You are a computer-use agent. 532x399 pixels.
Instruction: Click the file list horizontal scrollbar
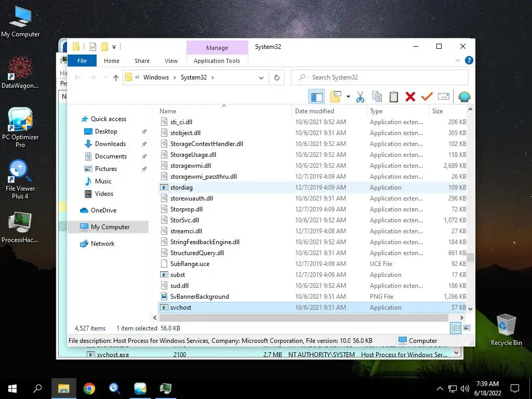click(x=303, y=317)
